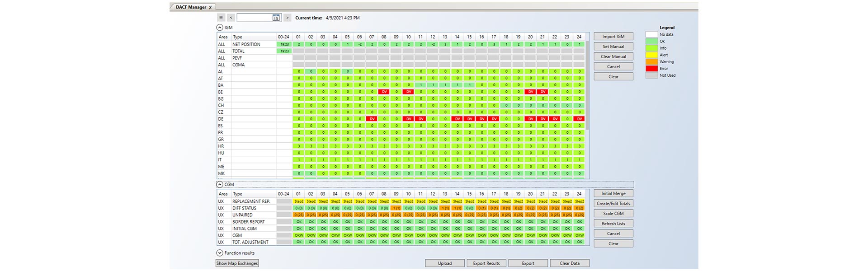Select the BE area row label

(x=221, y=92)
